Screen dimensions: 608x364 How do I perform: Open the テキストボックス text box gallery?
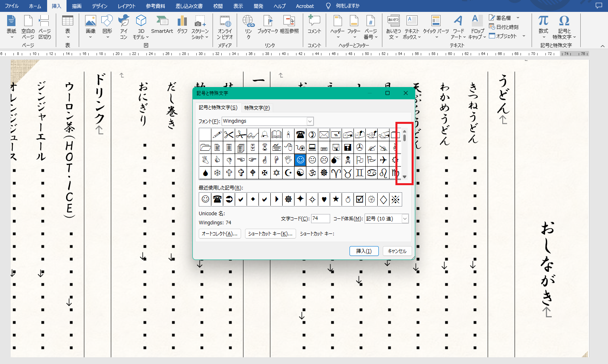pyautogui.click(x=412, y=27)
